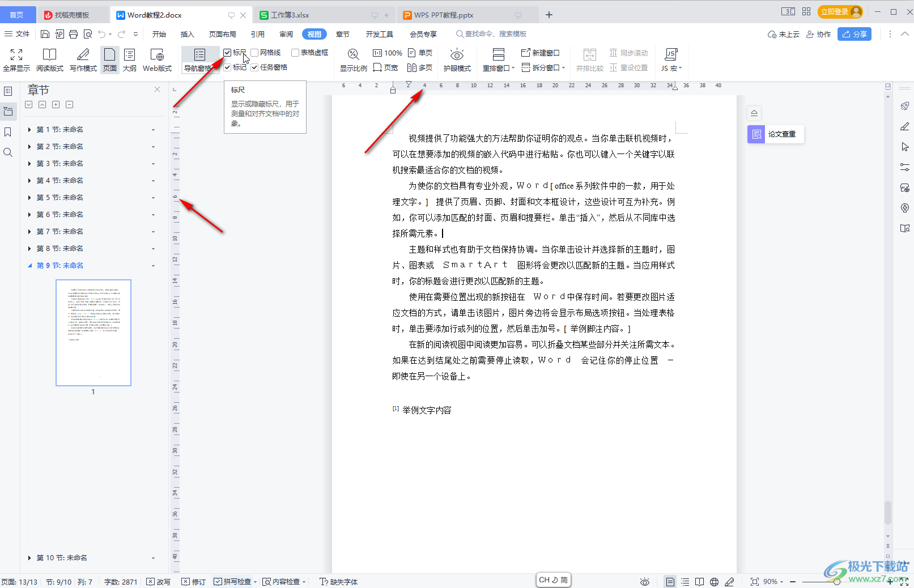This screenshot has width=914, height=588.
Task: Turn on eye protection mode
Action: click(x=457, y=60)
